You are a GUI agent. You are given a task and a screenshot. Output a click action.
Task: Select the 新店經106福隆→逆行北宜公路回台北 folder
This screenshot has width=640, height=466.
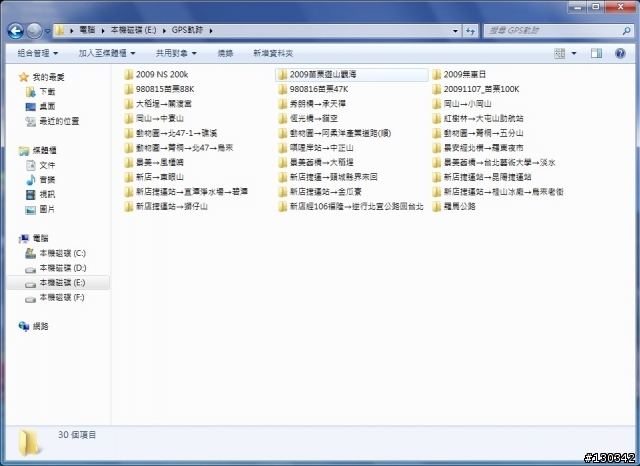(x=351, y=206)
